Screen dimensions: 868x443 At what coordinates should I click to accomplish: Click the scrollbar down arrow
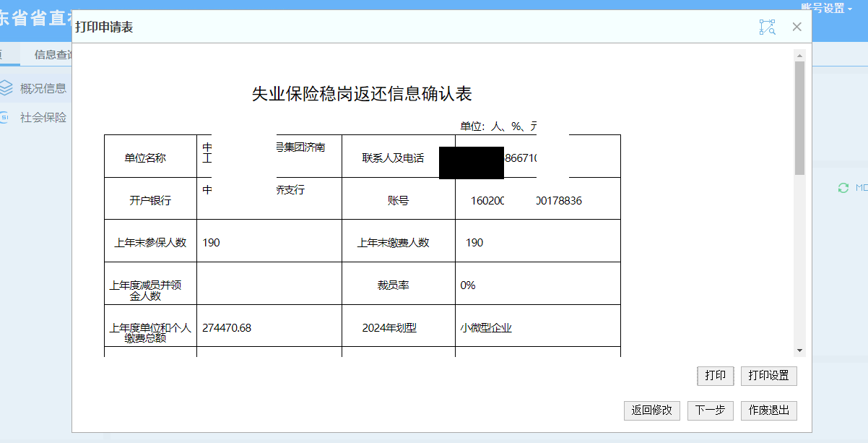click(x=799, y=350)
